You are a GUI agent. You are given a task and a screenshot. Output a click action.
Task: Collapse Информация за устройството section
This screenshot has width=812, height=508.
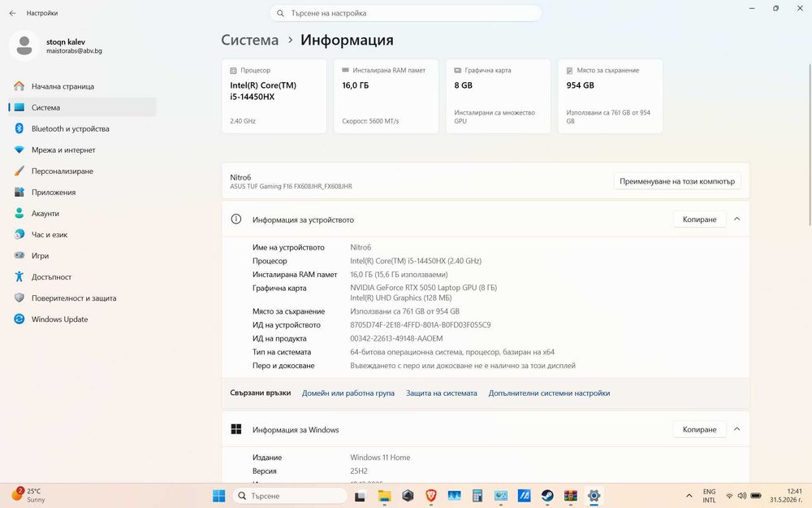[x=737, y=219]
